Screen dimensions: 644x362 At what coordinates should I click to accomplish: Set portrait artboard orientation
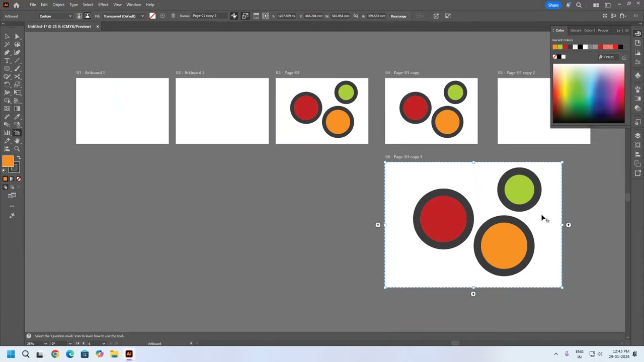click(x=79, y=16)
